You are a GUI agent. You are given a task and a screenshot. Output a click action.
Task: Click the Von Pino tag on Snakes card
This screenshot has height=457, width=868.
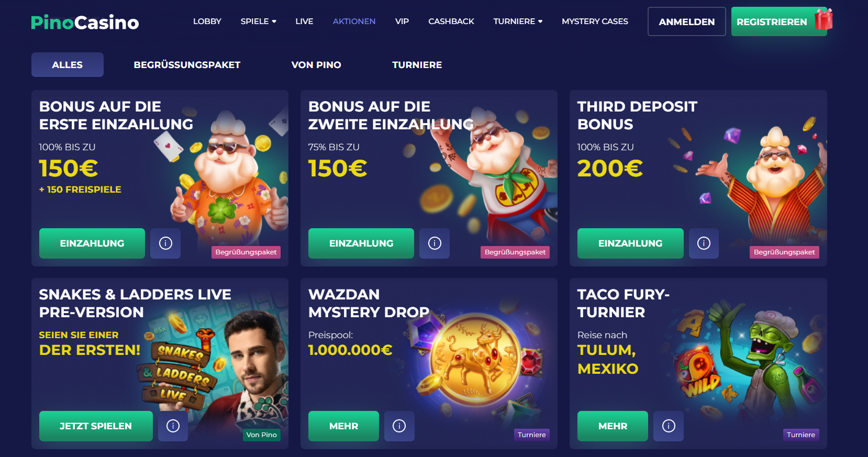coord(262,434)
